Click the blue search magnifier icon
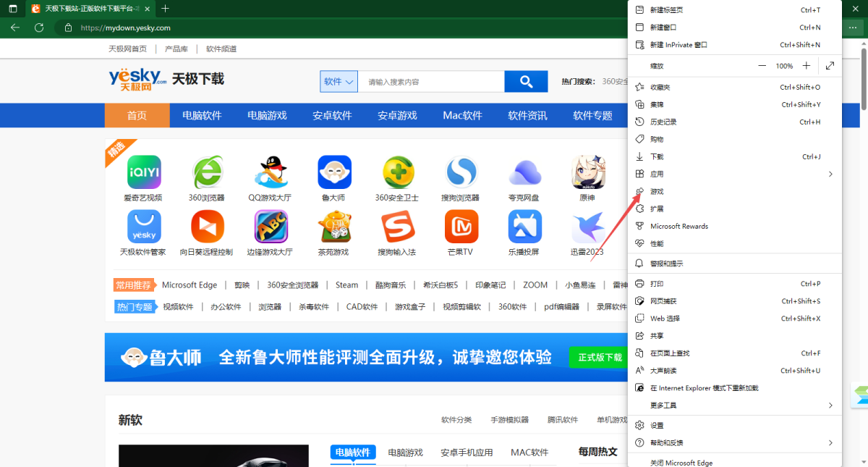Image resolution: width=868 pixels, height=467 pixels. coord(526,81)
